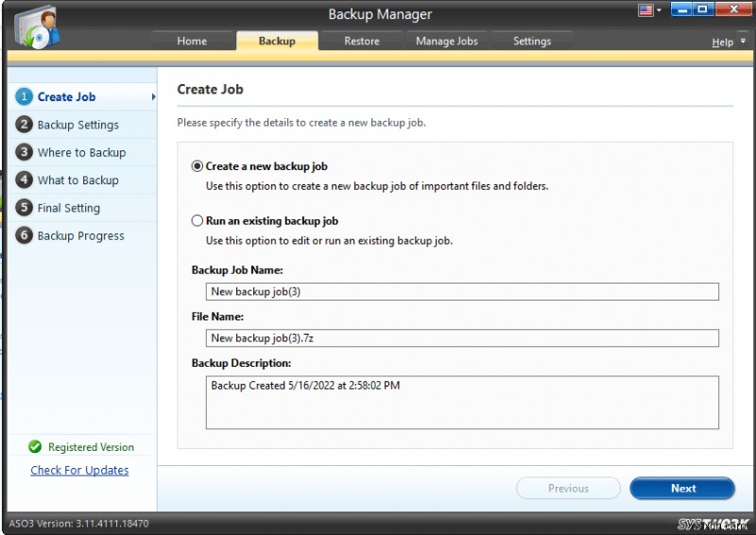
Task: Select Backup Progress step in sidebar
Action: pos(81,235)
